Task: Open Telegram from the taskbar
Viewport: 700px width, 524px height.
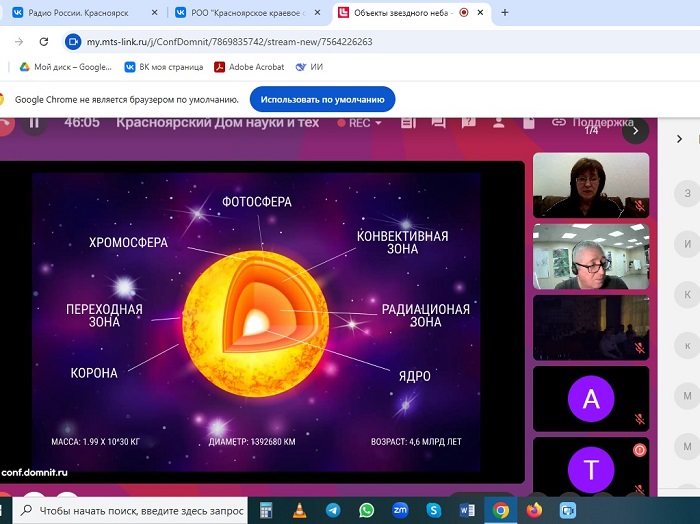Action: click(333, 510)
